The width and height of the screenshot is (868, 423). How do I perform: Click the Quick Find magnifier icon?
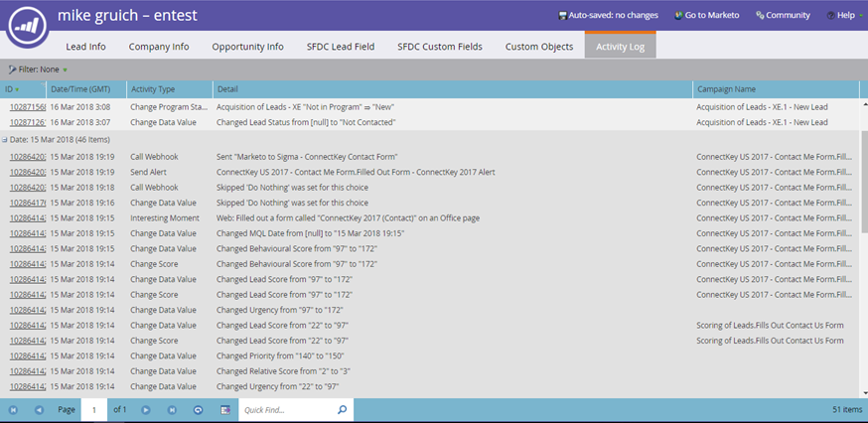(x=342, y=410)
